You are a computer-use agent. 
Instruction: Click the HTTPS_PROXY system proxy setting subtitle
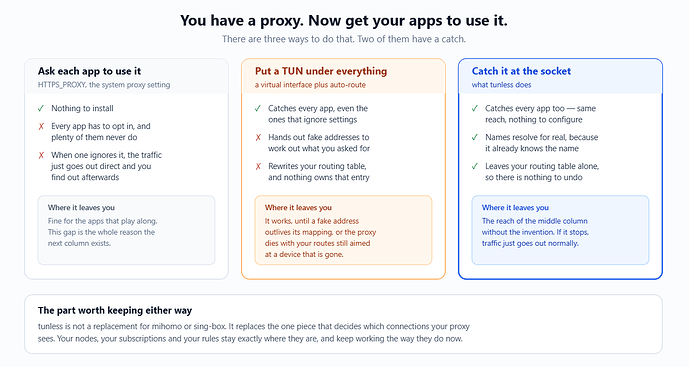[x=104, y=85]
